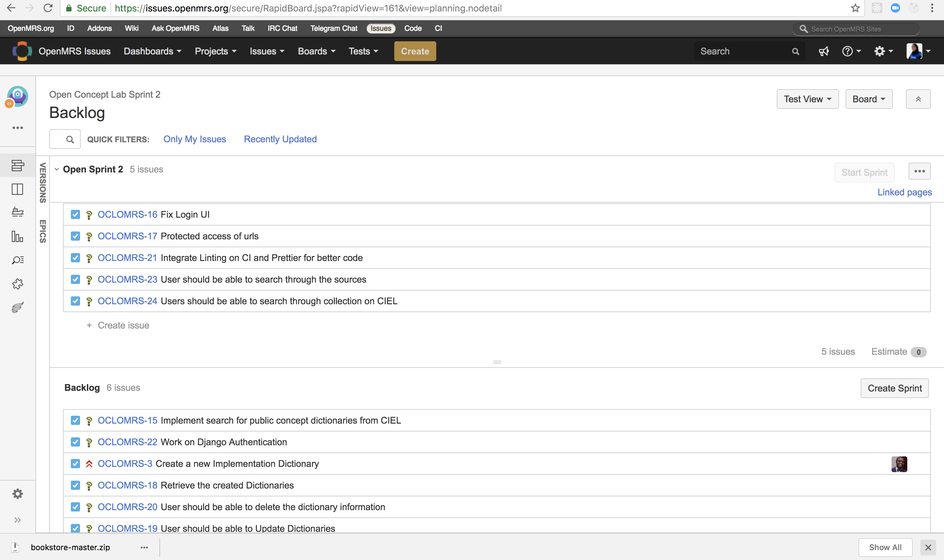Click the Create Sprint button
Viewport: 944px width, 560px height.
(894, 388)
